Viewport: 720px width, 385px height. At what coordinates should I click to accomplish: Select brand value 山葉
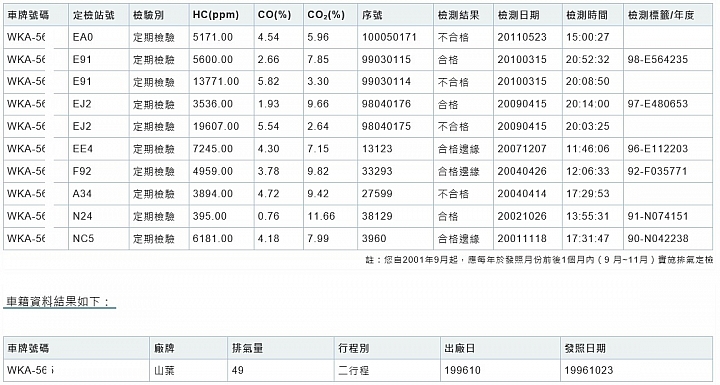pyautogui.click(x=164, y=370)
